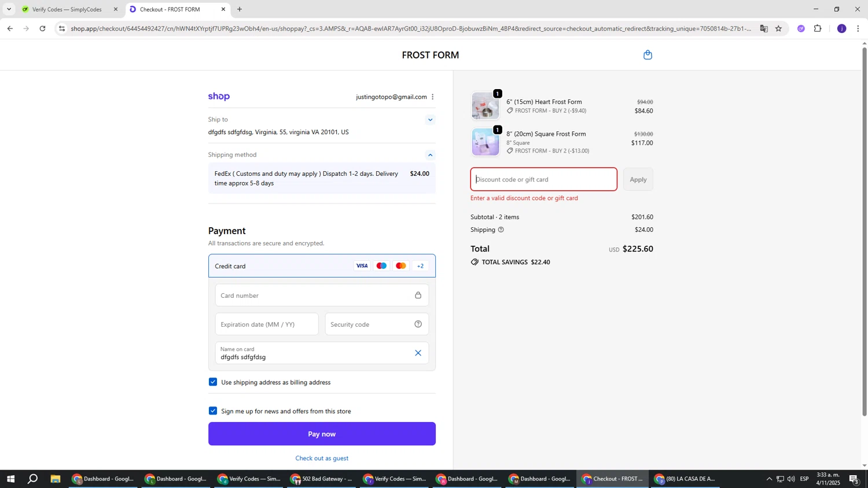Open Windows notification center

(854, 479)
